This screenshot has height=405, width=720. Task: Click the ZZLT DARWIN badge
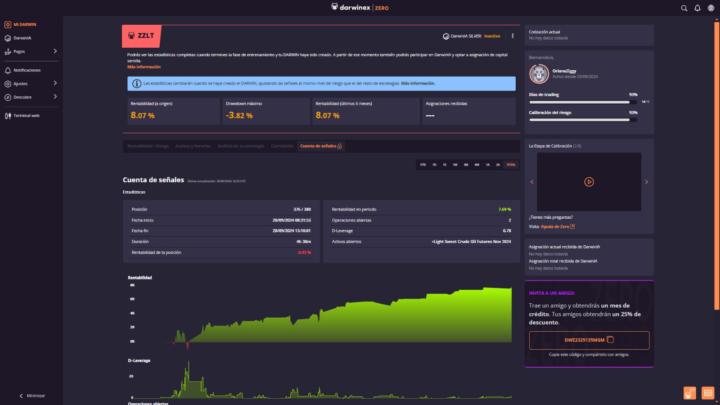point(142,36)
